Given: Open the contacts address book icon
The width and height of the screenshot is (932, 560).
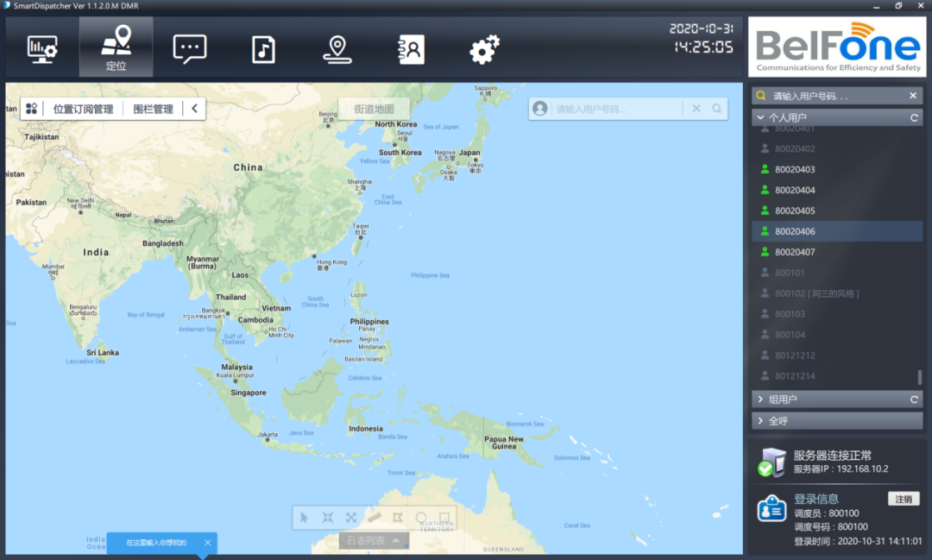Looking at the screenshot, I should coord(411,49).
